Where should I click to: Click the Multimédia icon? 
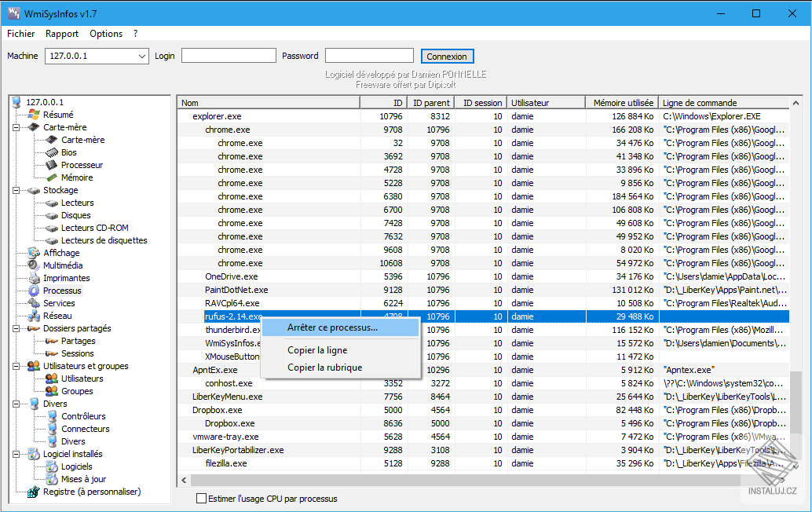[34, 265]
